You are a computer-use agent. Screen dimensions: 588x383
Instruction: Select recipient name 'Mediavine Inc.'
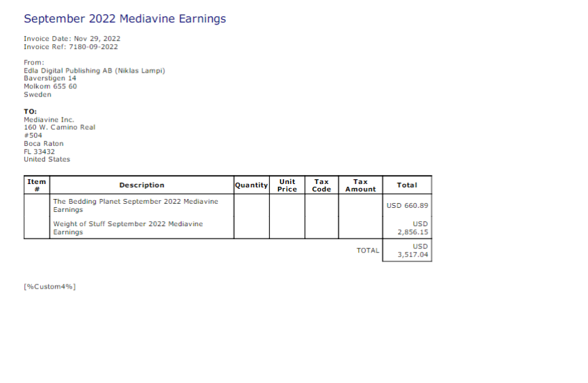(x=49, y=120)
